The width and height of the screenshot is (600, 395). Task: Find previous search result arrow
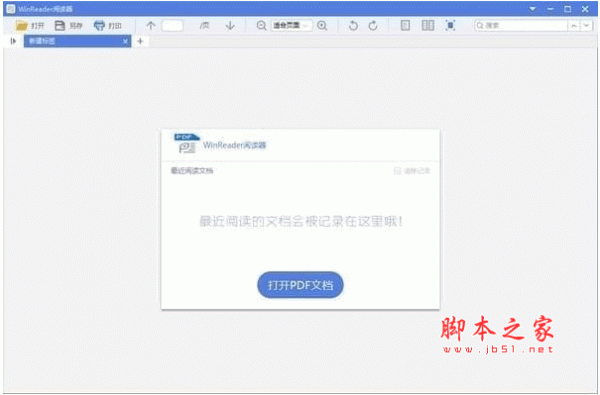click(574, 26)
